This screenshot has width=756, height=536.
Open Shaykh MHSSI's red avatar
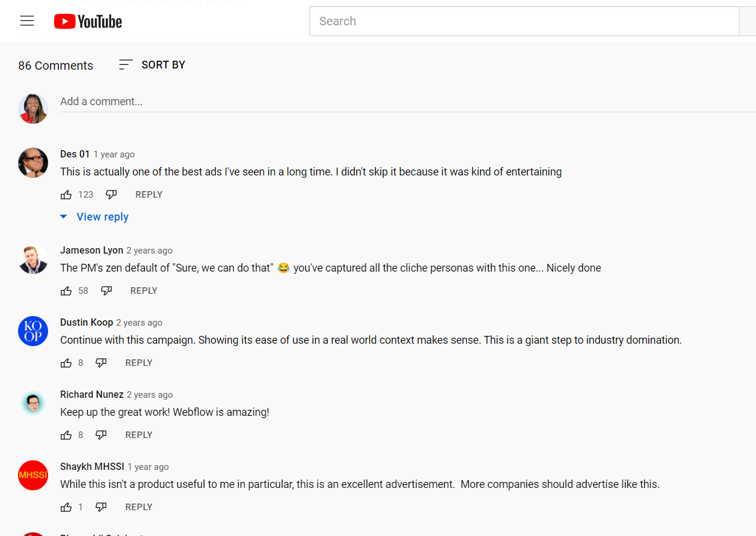click(33, 475)
